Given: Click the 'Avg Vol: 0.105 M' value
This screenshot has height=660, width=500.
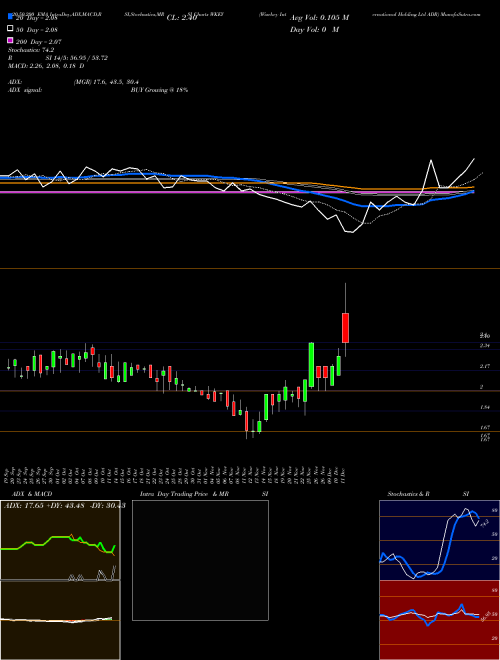Looking at the screenshot, I should [319, 18].
